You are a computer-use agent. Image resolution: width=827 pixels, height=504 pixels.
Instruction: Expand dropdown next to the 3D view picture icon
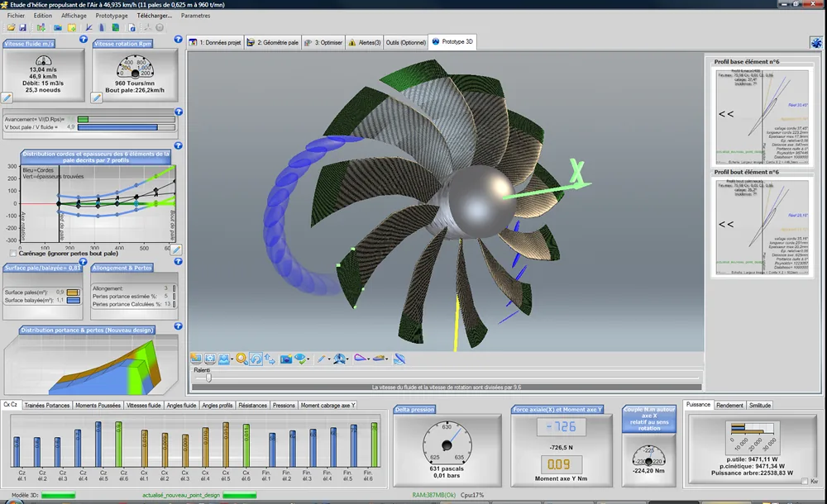pyautogui.click(x=232, y=359)
